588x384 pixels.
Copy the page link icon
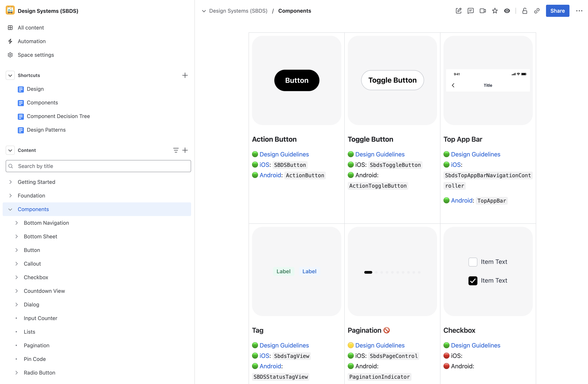coord(537,11)
